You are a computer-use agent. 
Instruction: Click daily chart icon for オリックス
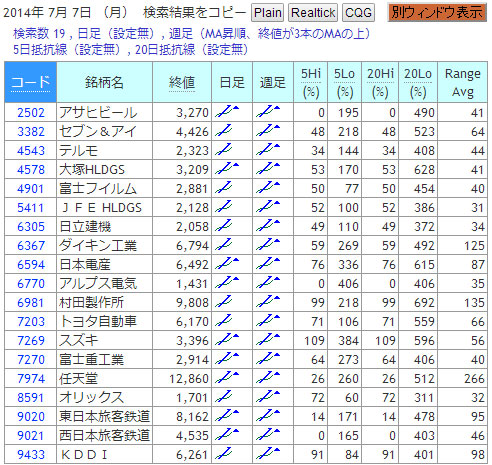(223, 396)
